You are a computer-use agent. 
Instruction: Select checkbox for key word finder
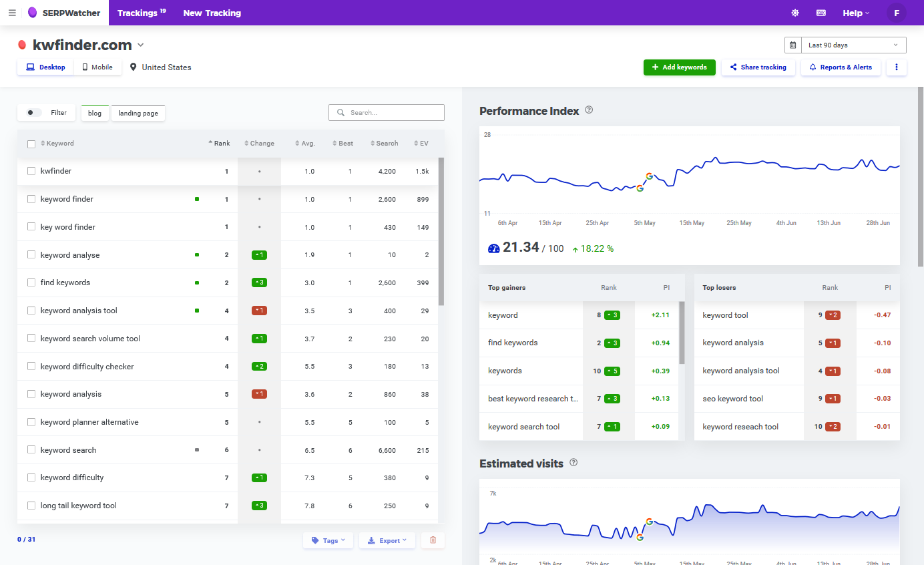tap(31, 227)
